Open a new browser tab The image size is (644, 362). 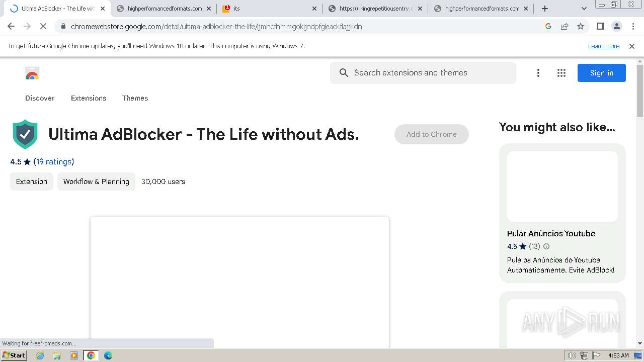coord(544,9)
